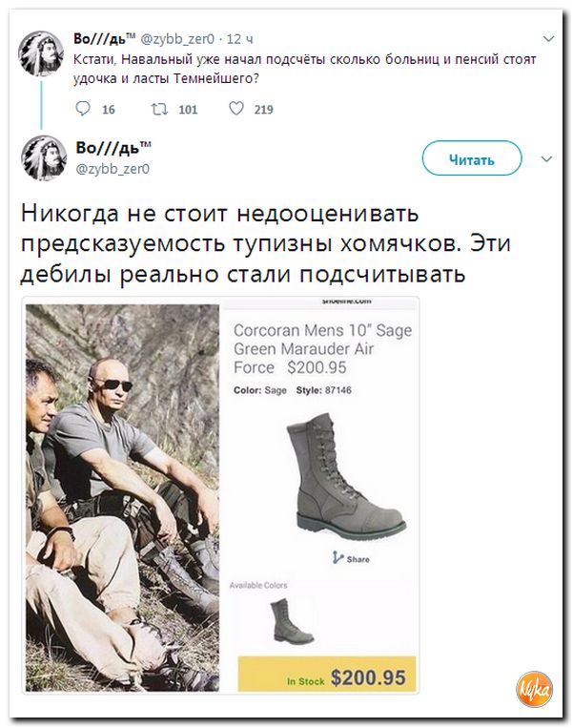The image size is (573, 728).
Task: Click the orange Nyka logo badge
Action: tap(534, 689)
